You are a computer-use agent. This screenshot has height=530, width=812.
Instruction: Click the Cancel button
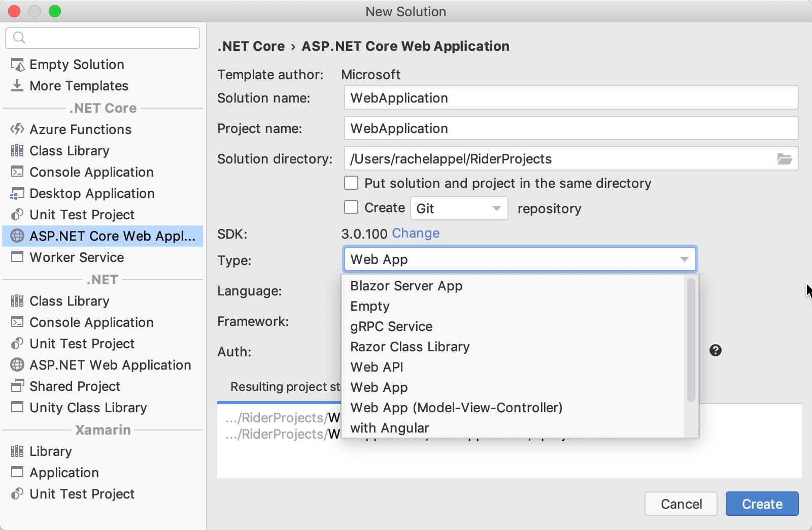pos(681,504)
